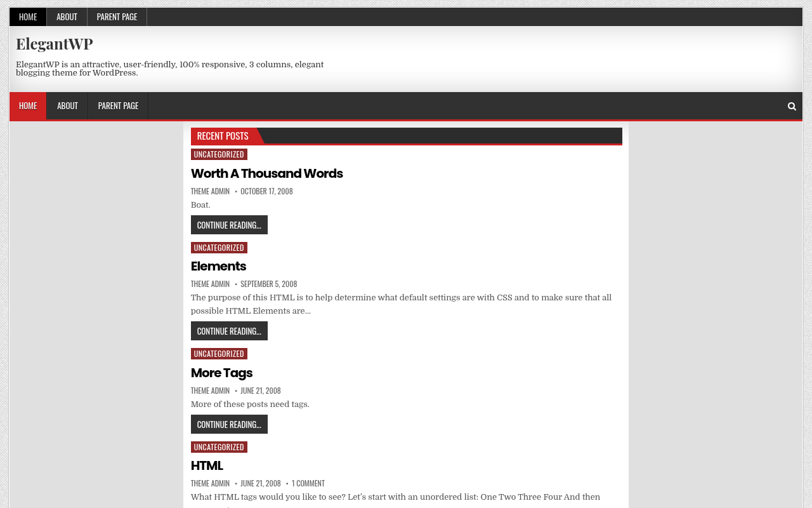Open the HTML post title

click(207, 465)
